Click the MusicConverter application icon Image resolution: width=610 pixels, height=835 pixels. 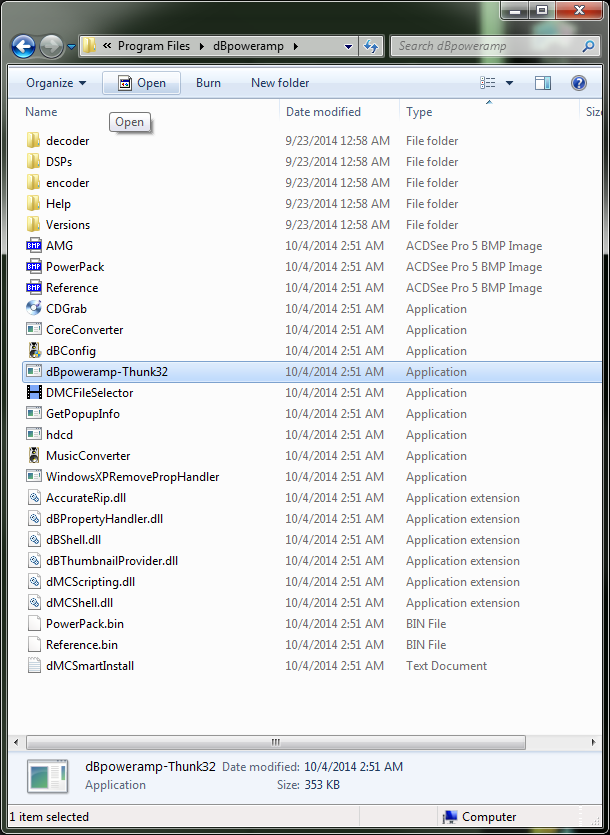point(34,456)
